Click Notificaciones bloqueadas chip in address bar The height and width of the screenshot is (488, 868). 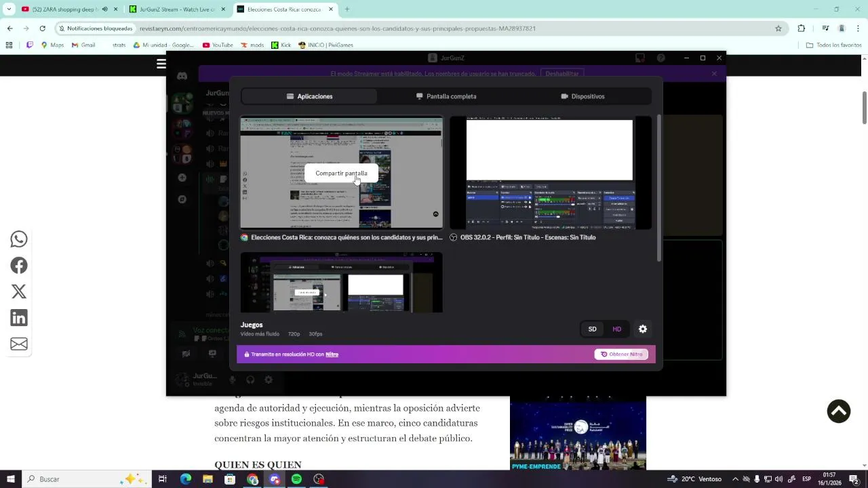[95, 28]
